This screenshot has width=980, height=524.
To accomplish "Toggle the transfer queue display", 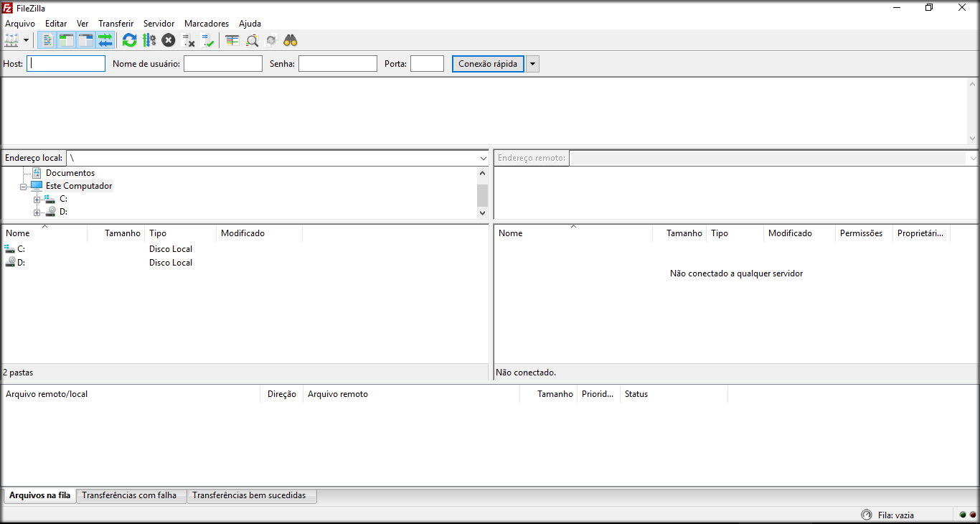I will coord(105,40).
